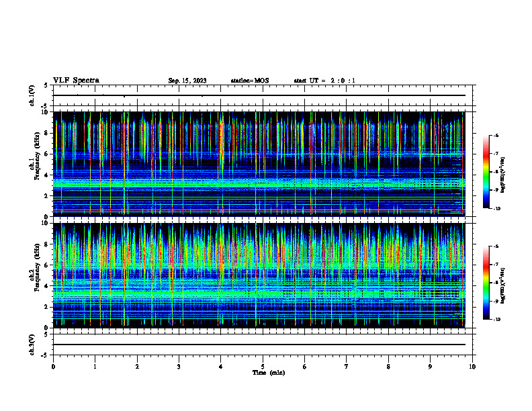Click ch.2 frequency axis tick "4"
532x411 pixels.
(x=47, y=286)
